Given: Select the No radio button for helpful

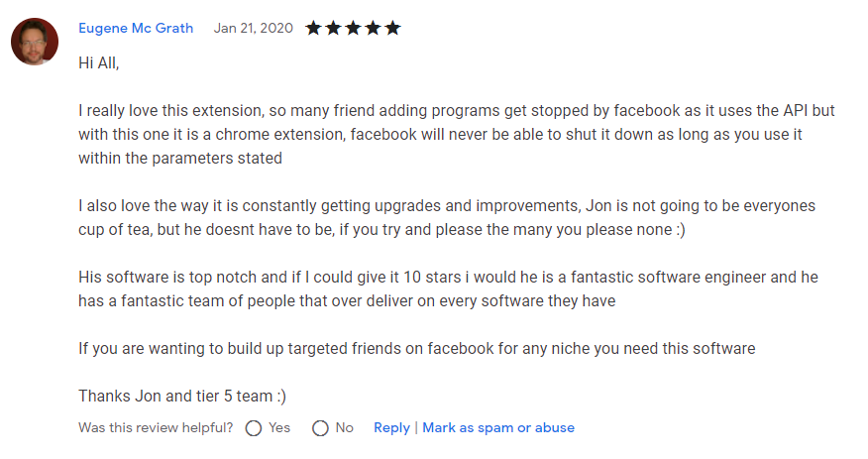Looking at the screenshot, I should [x=320, y=428].
